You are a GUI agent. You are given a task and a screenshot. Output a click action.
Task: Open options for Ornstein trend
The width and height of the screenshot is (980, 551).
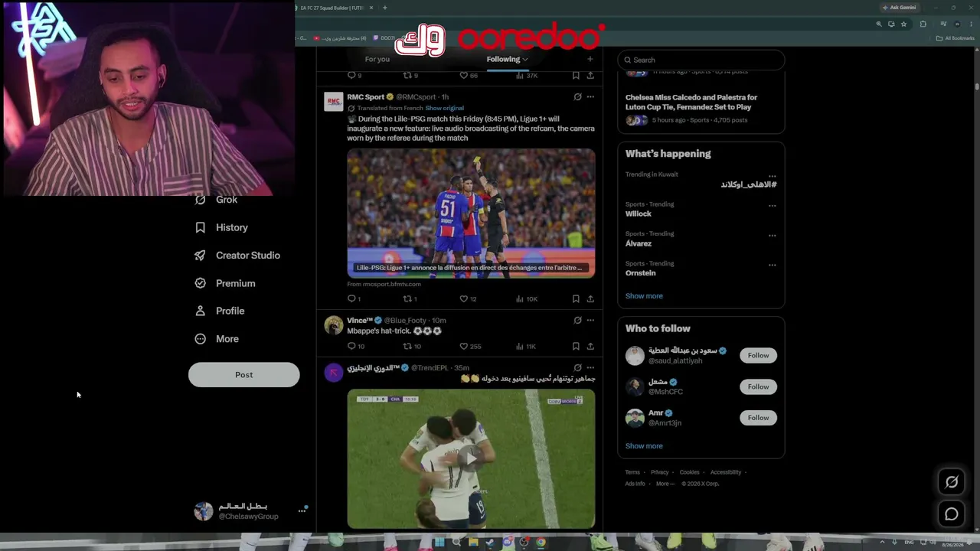pos(772,265)
